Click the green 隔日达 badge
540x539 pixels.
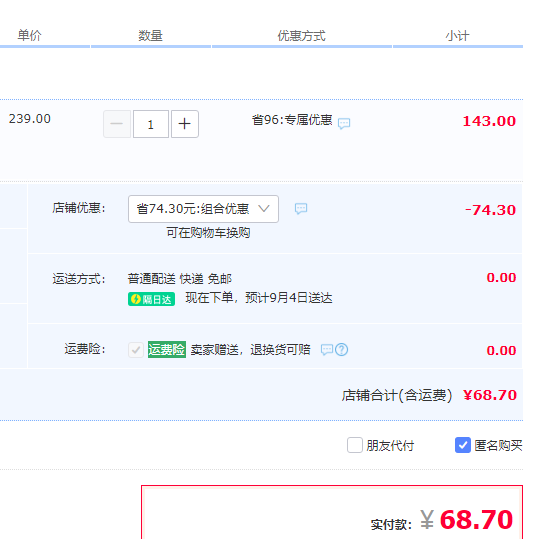click(152, 299)
